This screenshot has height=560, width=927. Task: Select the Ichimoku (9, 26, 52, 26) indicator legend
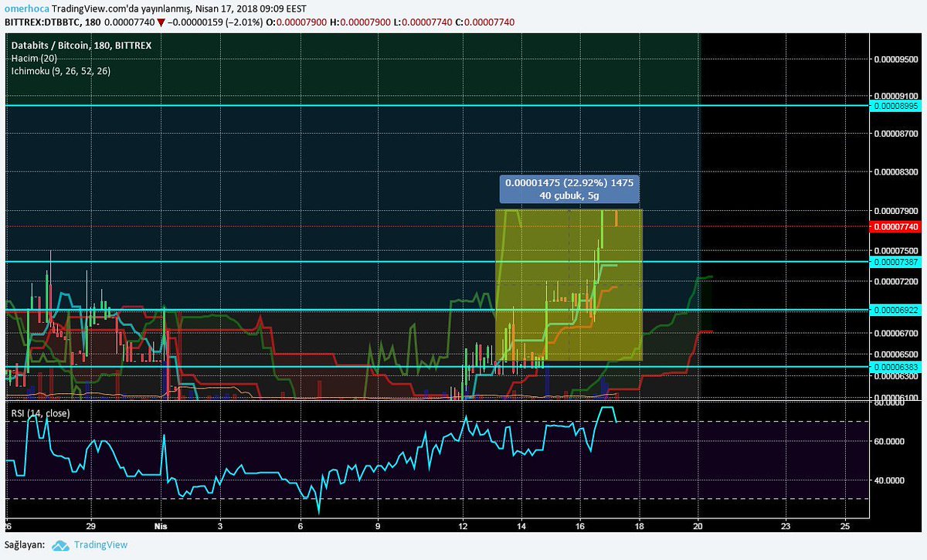click(62, 71)
